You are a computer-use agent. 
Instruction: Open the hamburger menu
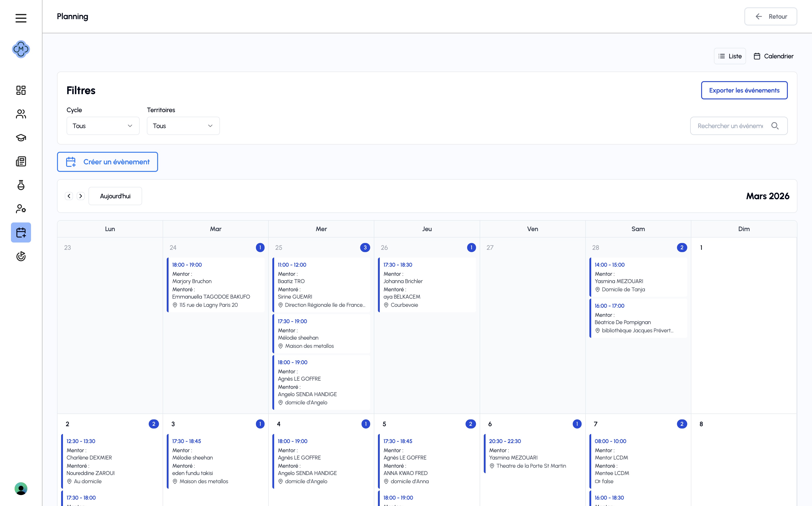21,18
